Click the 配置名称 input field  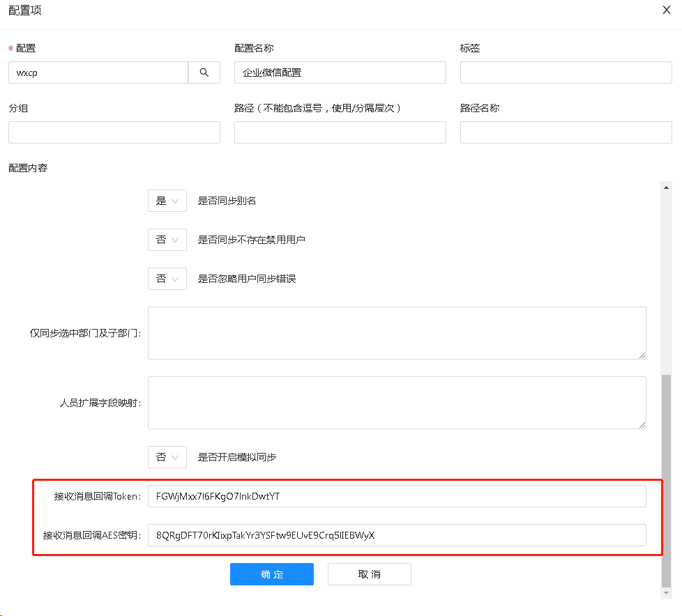tap(340, 72)
